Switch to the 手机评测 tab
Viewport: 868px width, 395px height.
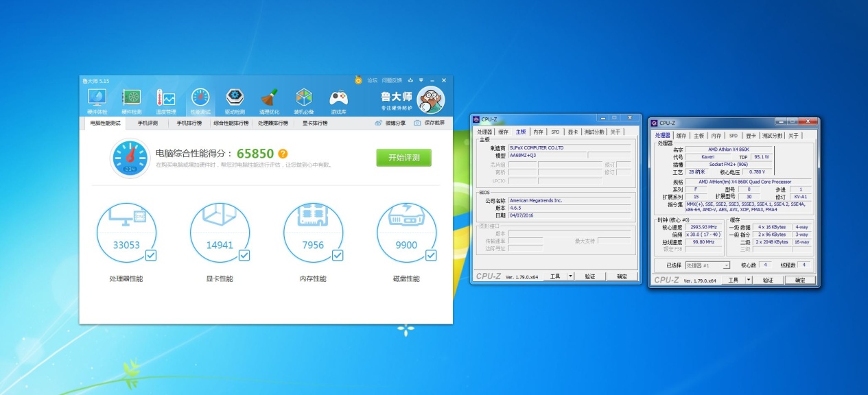148,123
